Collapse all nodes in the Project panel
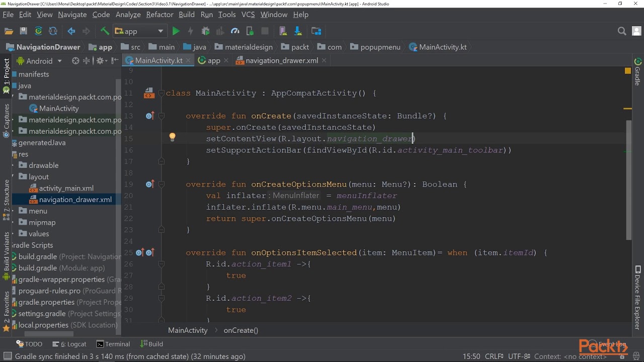 (87, 61)
